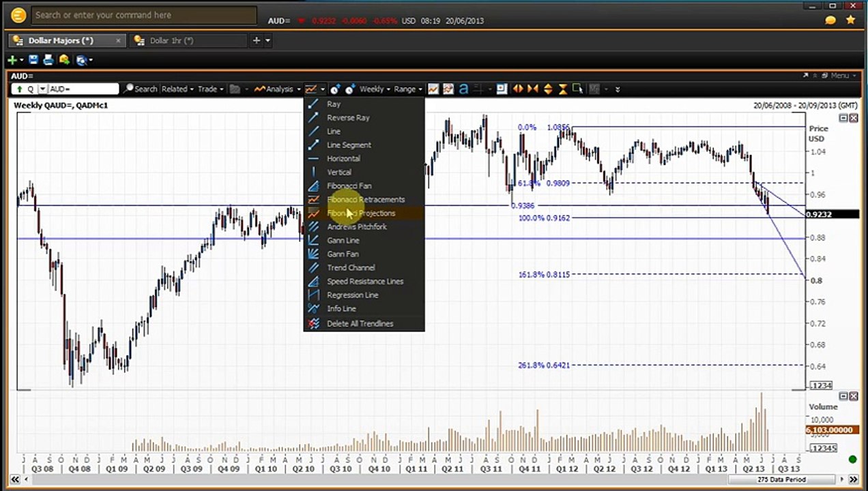Click the Search button in chart toolbar
868x491 pixels.
[141, 89]
